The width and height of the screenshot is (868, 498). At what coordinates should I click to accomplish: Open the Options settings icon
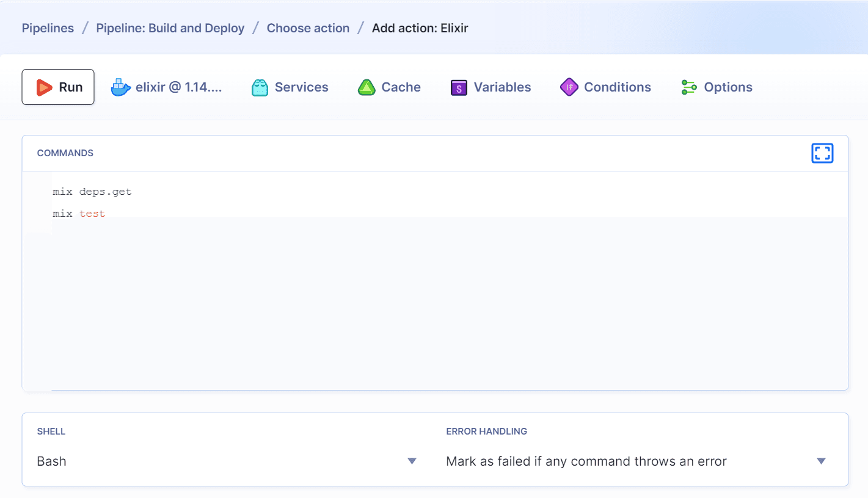688,87
